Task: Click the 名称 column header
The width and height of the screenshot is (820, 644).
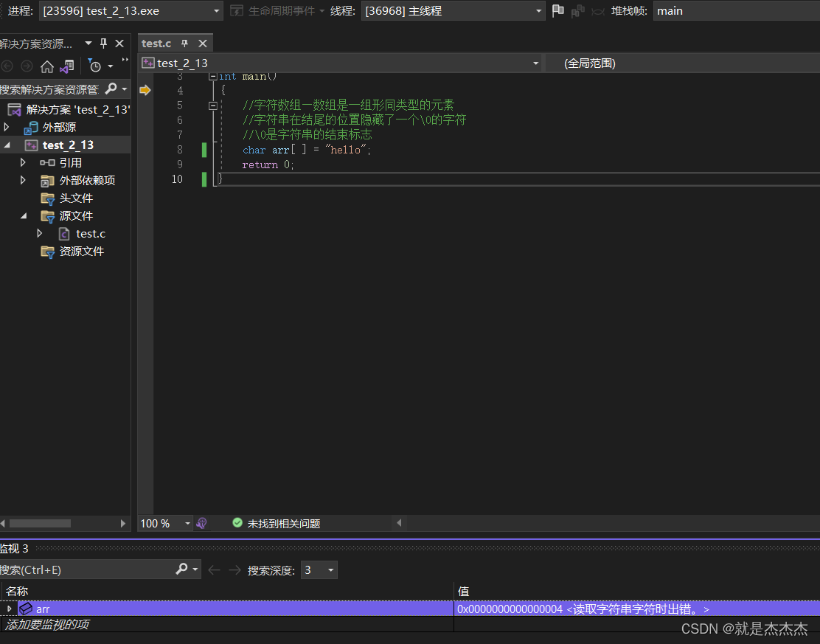Action: click(17, 591)
